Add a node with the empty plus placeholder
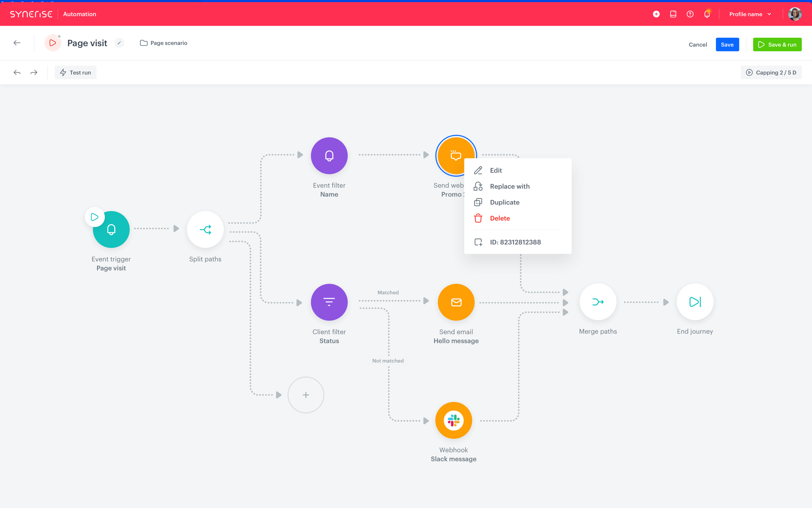Viewport: 812px width, 508px height. coord(306,395)
